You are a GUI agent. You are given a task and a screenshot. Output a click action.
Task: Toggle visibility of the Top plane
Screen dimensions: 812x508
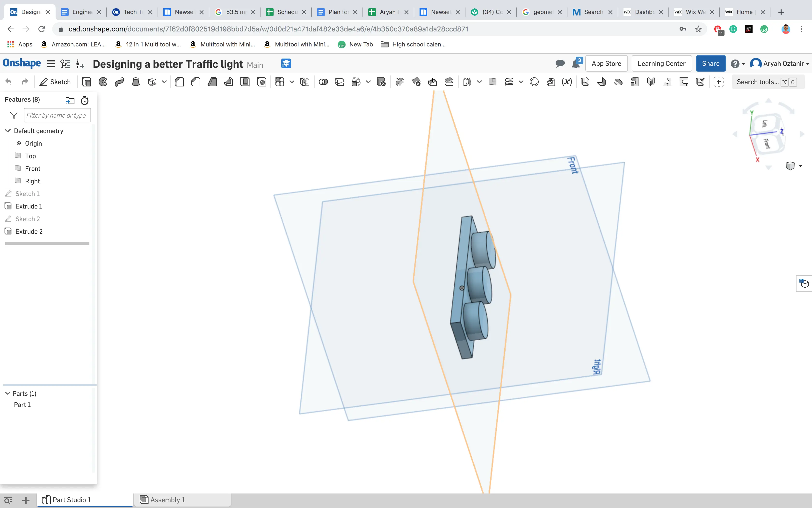18,156
